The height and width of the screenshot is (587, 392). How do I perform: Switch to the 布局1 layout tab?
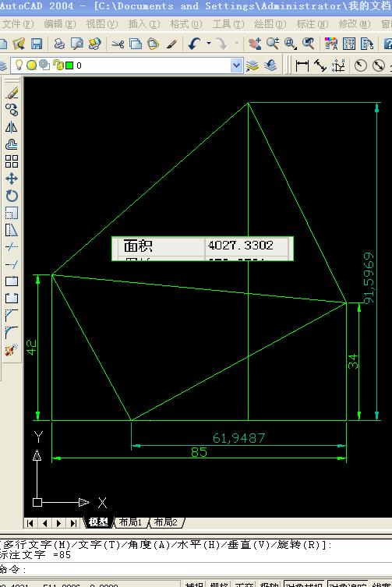click(130, 522)
